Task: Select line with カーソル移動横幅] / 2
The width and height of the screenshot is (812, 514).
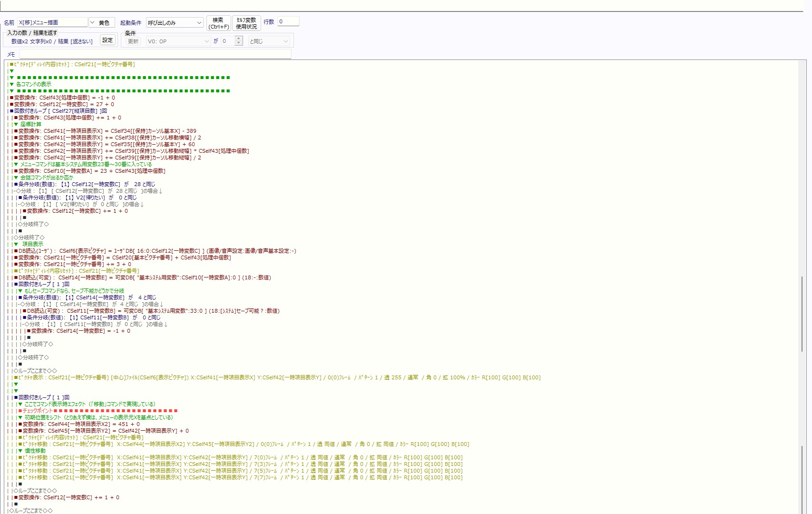Action: tap(109, 138)
